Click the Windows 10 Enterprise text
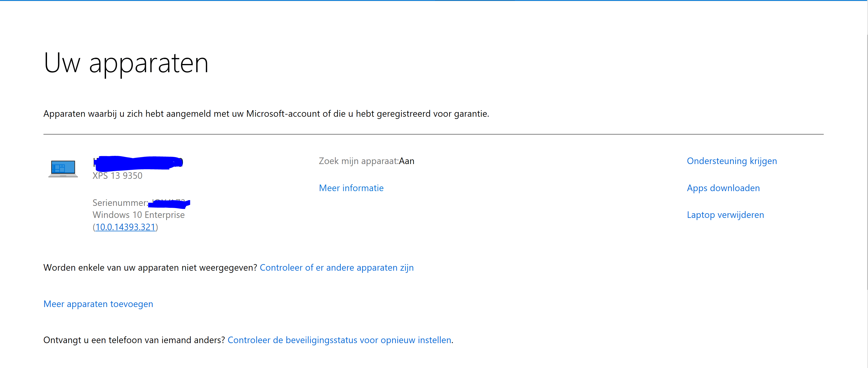This screenshot has height=368, width=868. [x=139, y=215]
